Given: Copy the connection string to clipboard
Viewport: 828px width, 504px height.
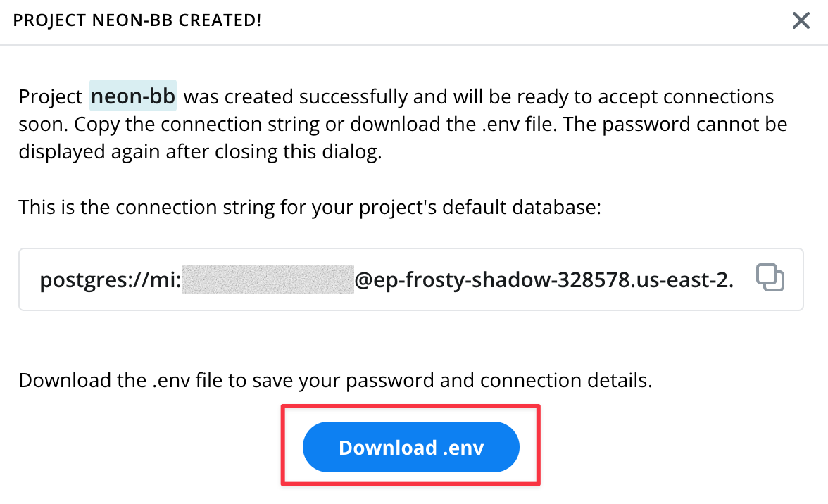Looking at the screenshot, I should pyautogui.click(x=770, y=277).
